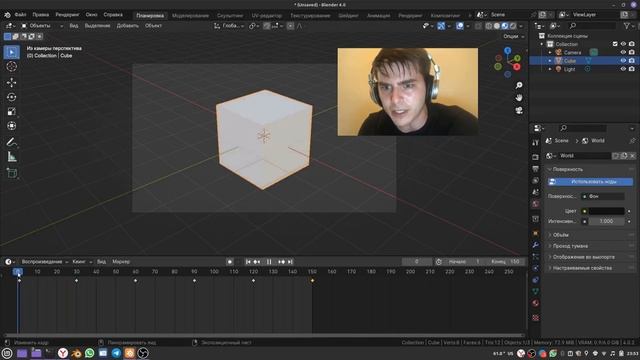Pin the properties editor context

[632, 141]
